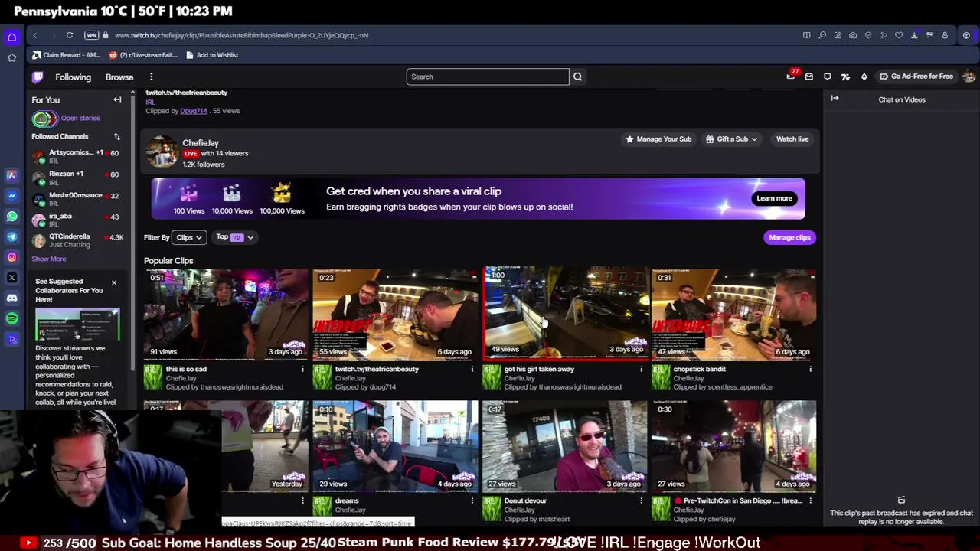Collapse the For You sidebar
The height and width of the screenshot is (551, 980).
[117, 99]
